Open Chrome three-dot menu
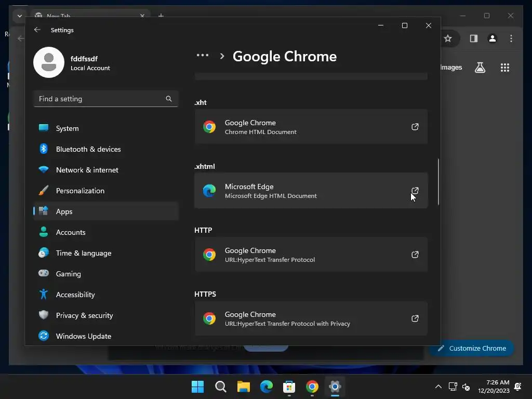Image resolution: width=532 pixels, height=399 pixels. coord(511,38)
